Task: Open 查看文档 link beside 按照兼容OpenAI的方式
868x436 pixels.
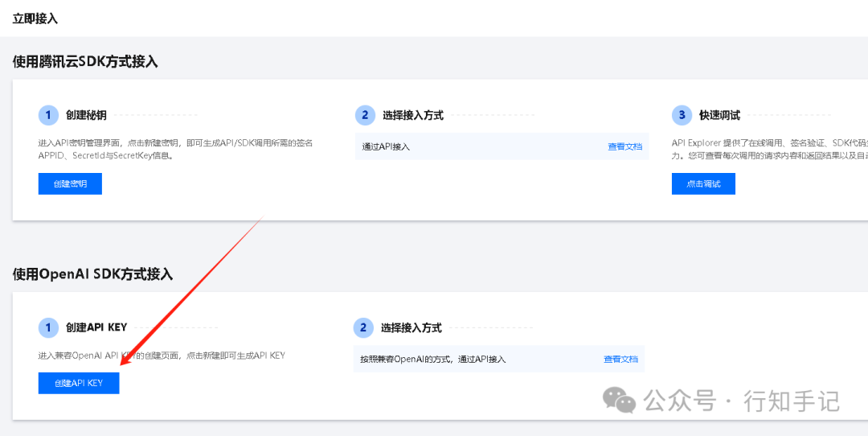Action: [x=620, y=359]
